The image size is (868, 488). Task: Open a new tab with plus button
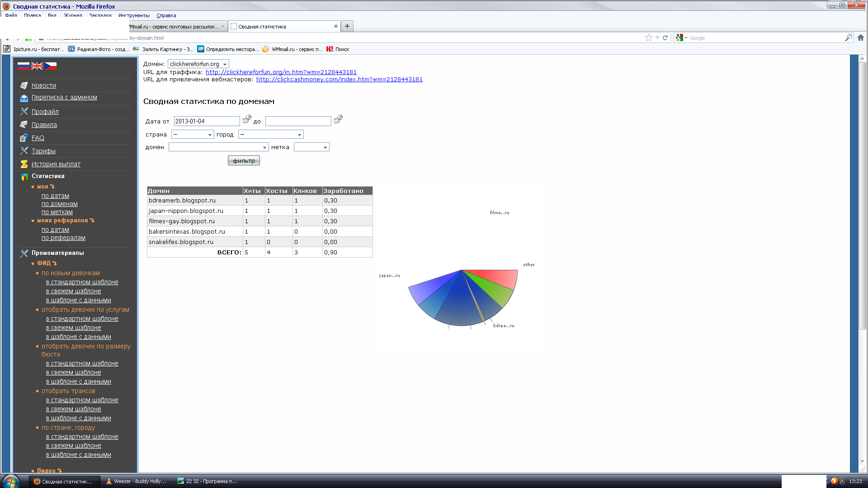click(347, 26)
